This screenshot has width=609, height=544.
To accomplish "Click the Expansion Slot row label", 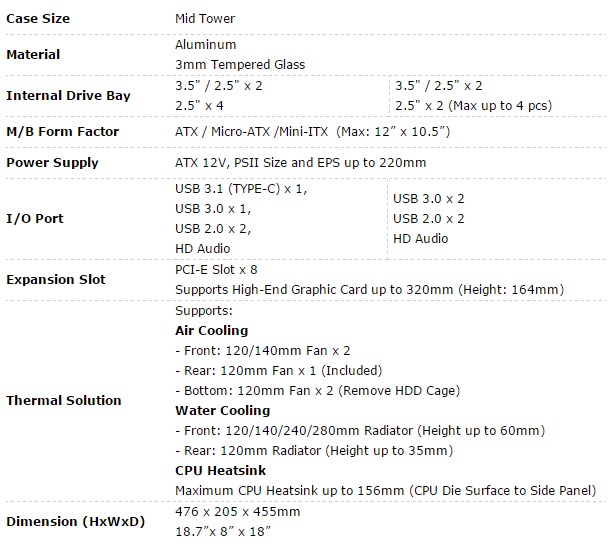I will tap(56, 279).
